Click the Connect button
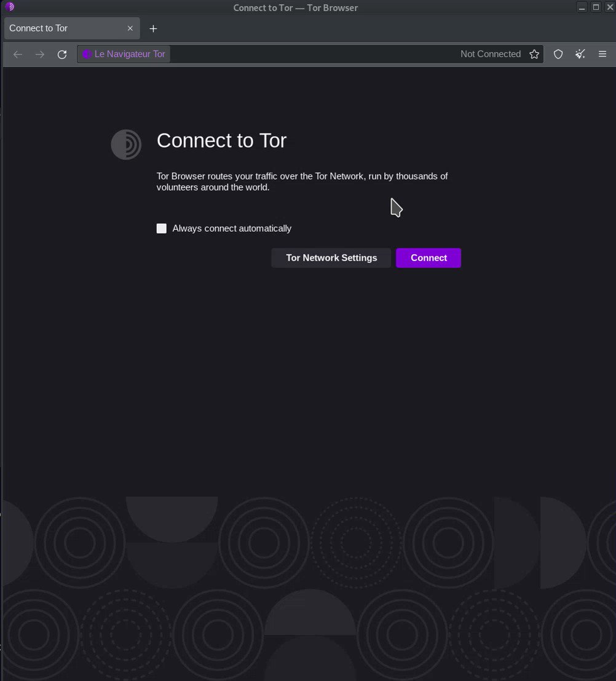This screenshot has height=681, width=616. coord(428,258)
